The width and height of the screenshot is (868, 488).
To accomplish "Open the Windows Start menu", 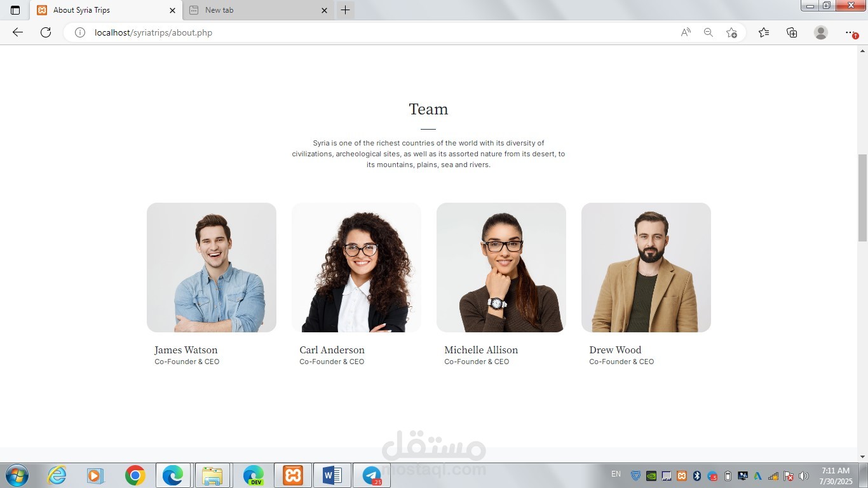I will tap(16, 475).
